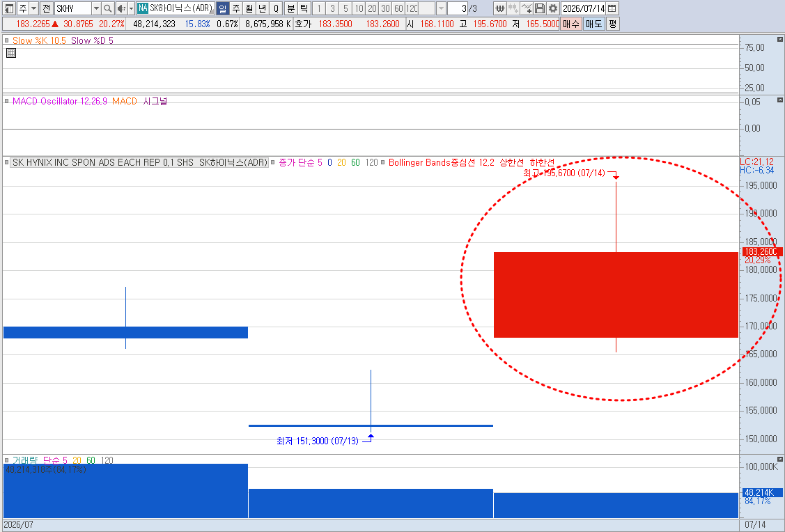Screen dimensions: 785x532
Task: Select the Q quarterly period
Action: click(x=276, y=8)
